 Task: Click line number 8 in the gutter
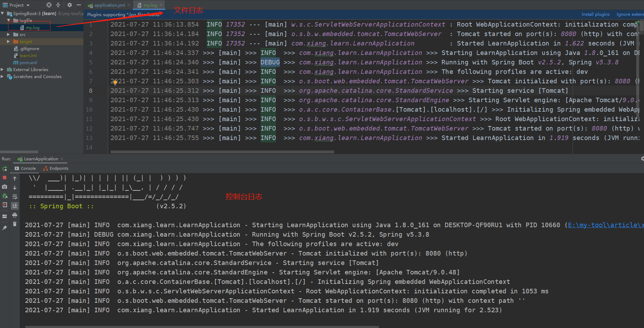91,91
